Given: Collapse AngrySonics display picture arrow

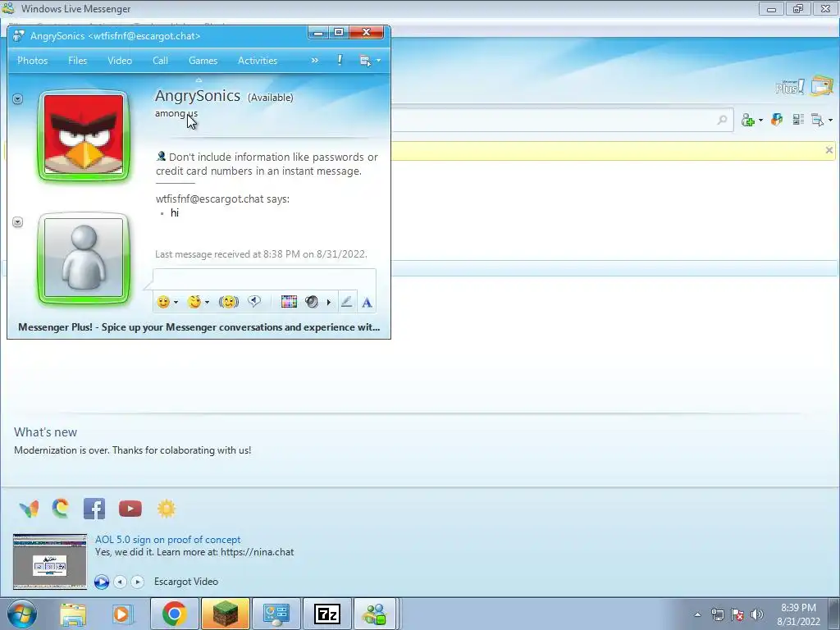Looking at the screenshot, I should coord(18,99).
